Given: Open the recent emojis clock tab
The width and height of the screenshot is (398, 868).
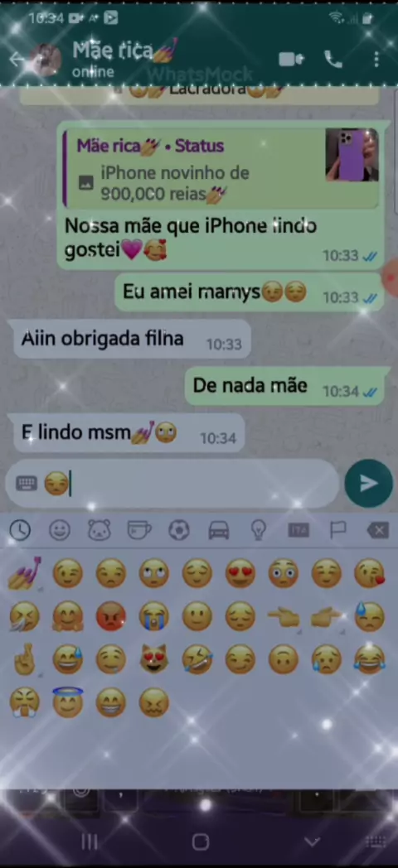Looking at the screenshot, I should point(20,530).
